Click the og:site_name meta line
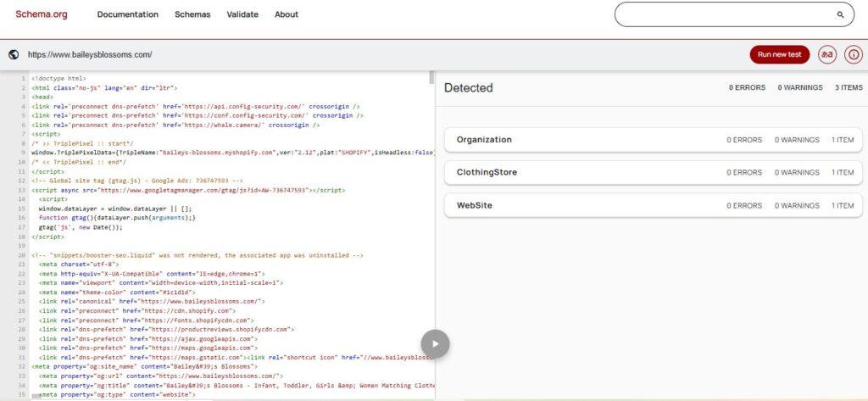The width and height of the screenshot is (868, 401). pos(144,366)
